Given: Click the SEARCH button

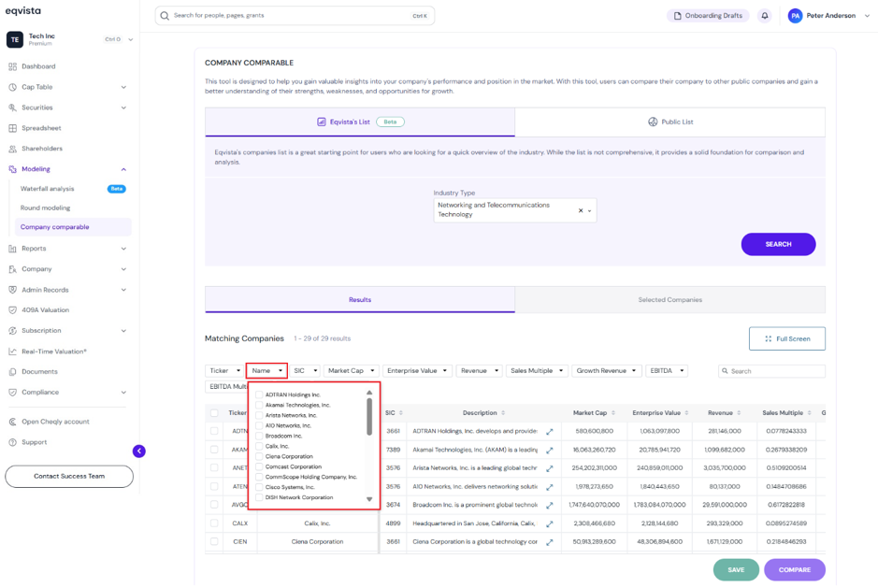Looking at the screenshot, I should (x=778, y=244).
